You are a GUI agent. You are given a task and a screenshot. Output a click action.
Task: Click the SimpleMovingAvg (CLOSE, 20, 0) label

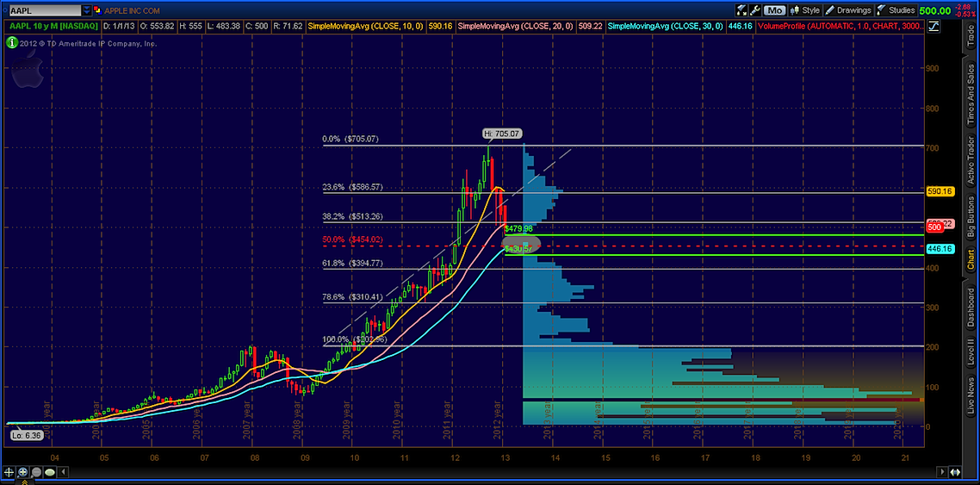[x=514, y=26]
